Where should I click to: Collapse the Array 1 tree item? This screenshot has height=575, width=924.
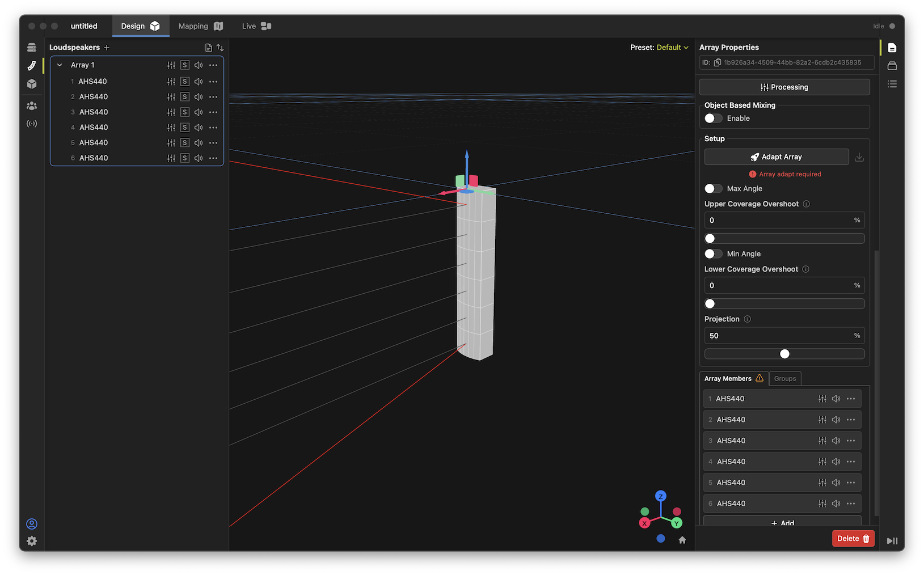pos(60,65)
